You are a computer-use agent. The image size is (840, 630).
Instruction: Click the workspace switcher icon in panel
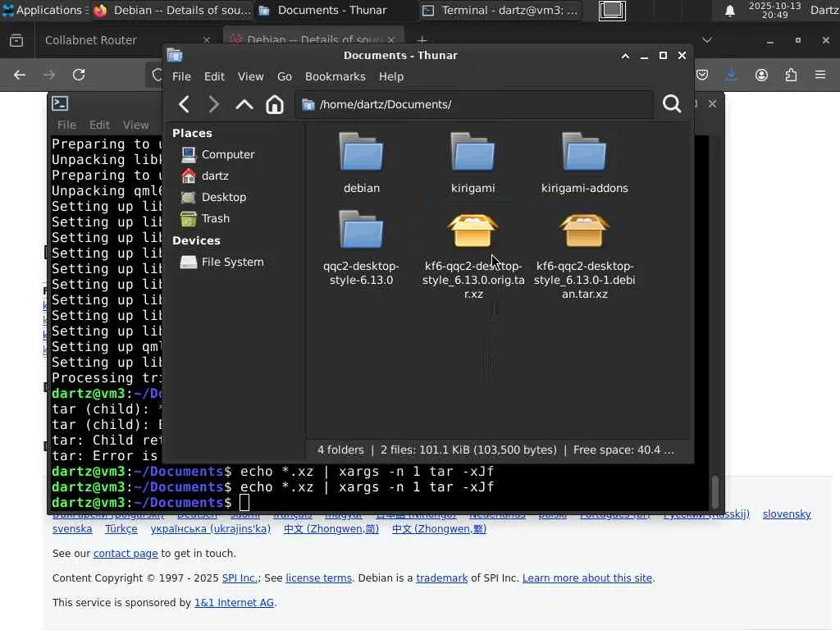pyautogui.click(x=612, y=11)
